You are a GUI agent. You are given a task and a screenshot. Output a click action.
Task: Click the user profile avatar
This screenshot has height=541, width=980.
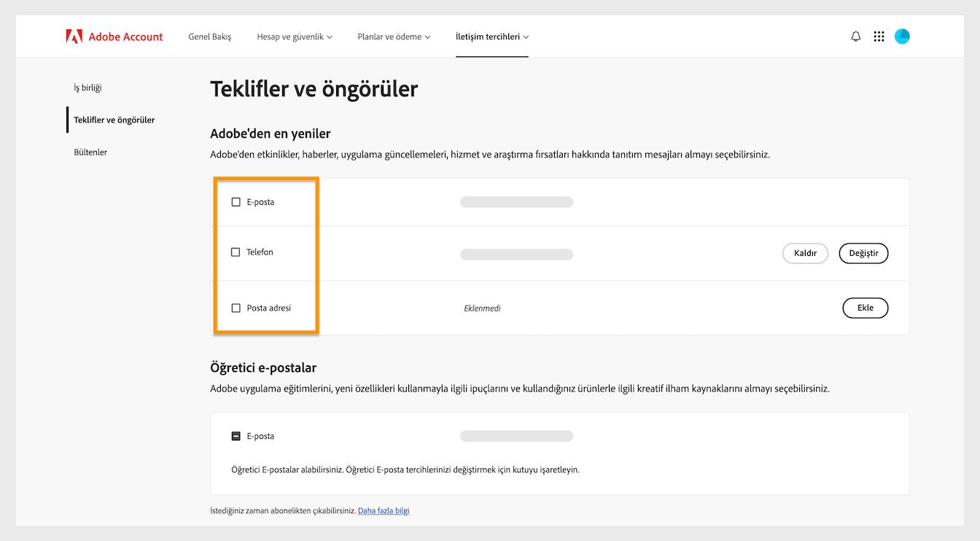pyautogui.click(x=902, y=36)
